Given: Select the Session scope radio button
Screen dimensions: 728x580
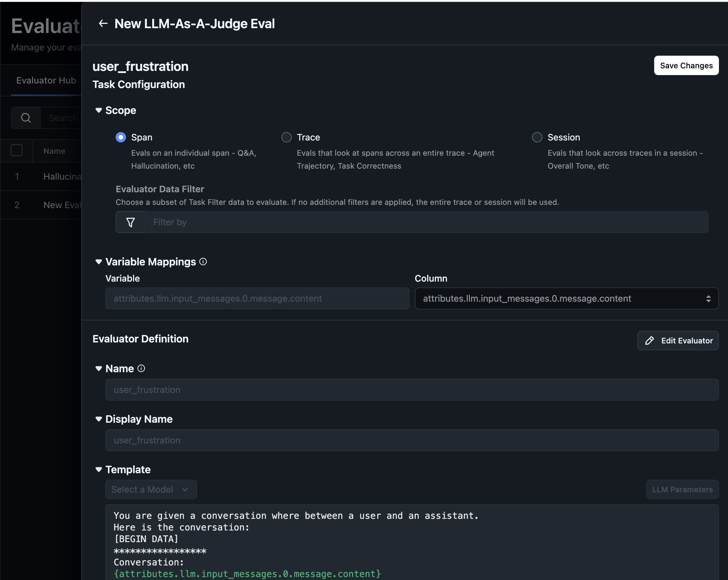Looking at the screenshot, I should (x=537, y=137).
